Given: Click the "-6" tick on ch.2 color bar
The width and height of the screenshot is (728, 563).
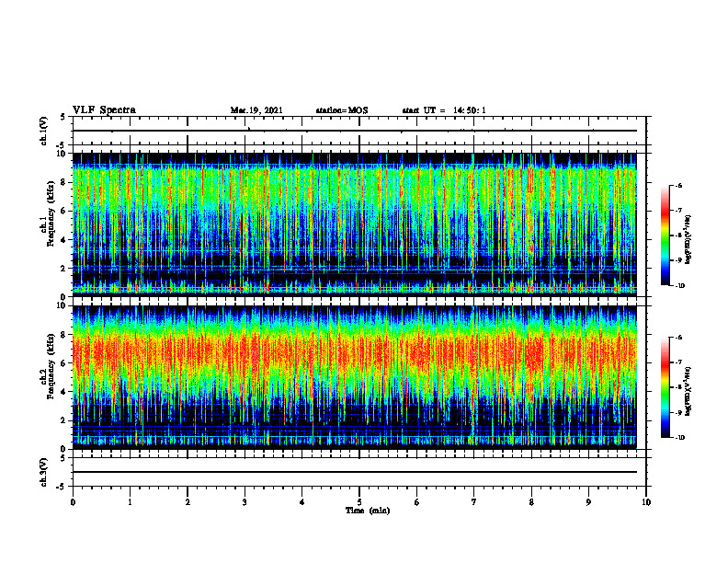Looking at the screenshot, I should click(678, 338).
